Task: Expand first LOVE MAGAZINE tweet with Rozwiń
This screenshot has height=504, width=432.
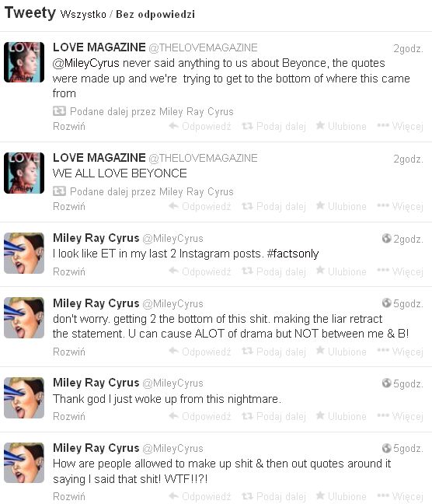Action: (x=69, y=126)
